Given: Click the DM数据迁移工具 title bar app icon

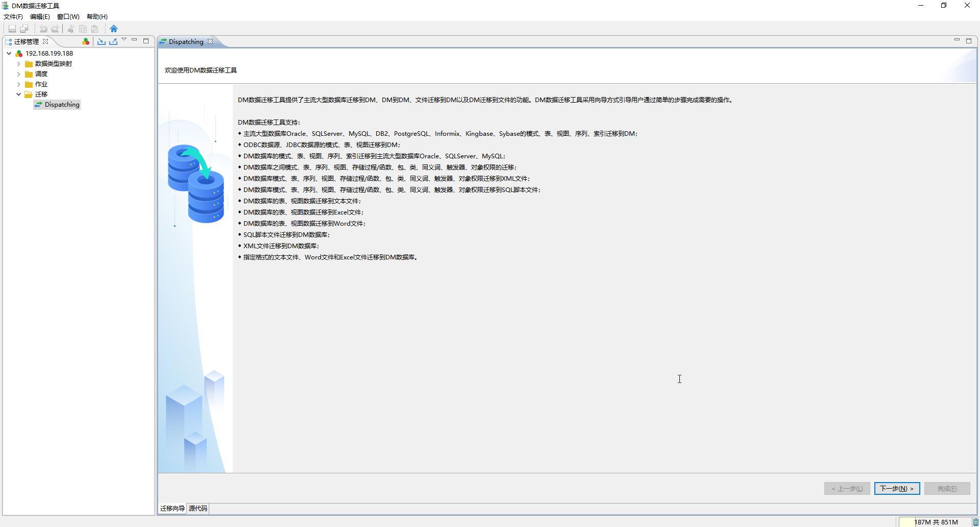Looking at the screenshot, I should [6, 6].
